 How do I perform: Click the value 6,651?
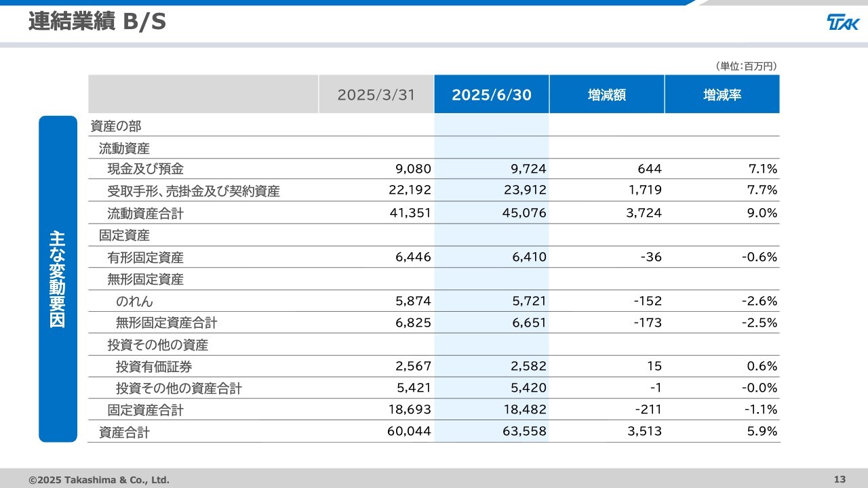click(529, 323)
